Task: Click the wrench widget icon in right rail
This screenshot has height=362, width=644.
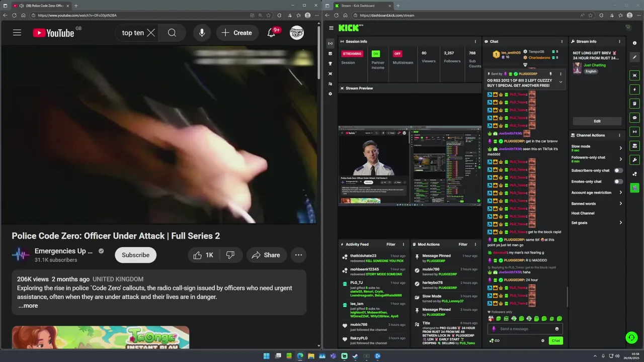Action: click(634, 160)
